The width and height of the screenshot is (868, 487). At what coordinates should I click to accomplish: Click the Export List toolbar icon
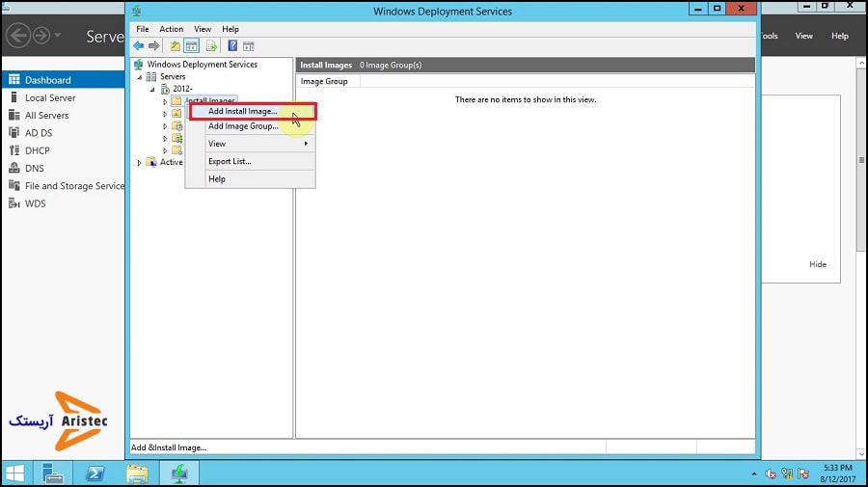(211, 45)
